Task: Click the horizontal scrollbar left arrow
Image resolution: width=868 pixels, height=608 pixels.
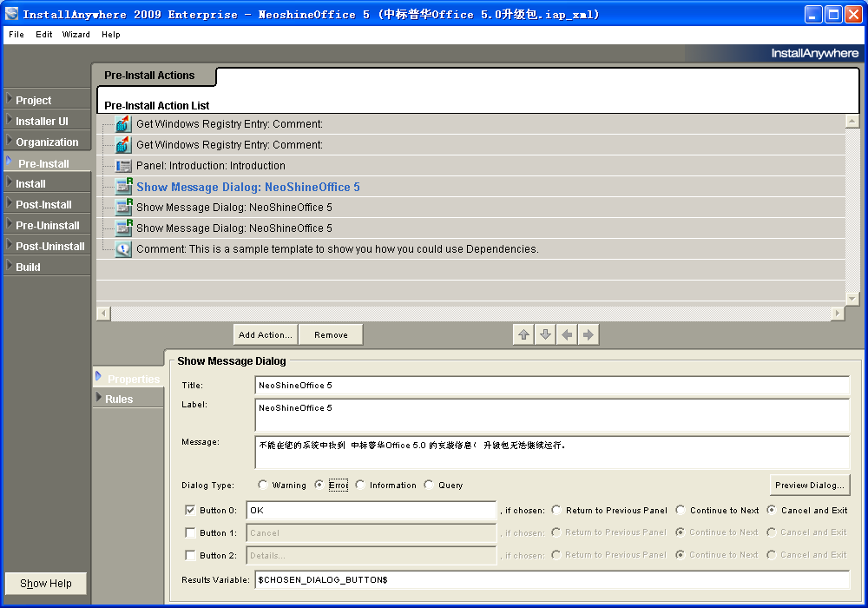Action: click(x=103, y=314)
